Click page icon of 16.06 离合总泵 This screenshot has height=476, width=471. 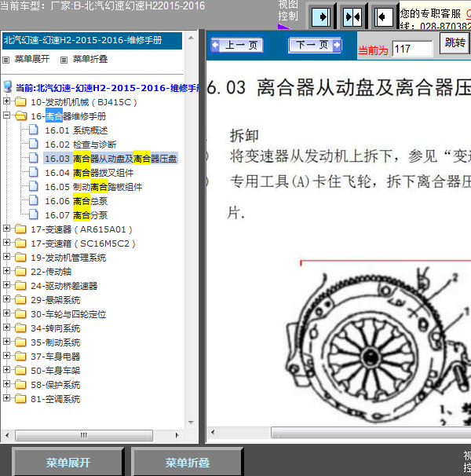34,200
